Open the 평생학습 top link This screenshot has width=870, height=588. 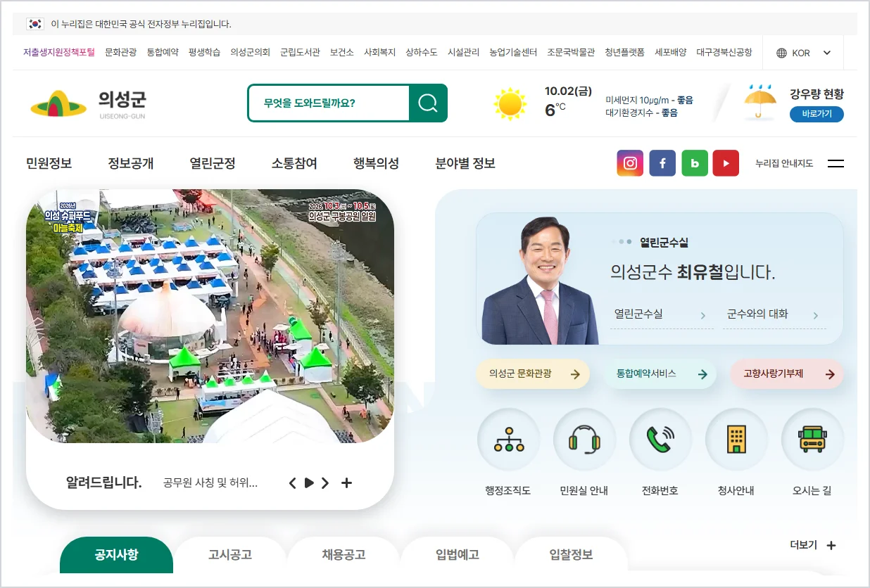(205, 53)
